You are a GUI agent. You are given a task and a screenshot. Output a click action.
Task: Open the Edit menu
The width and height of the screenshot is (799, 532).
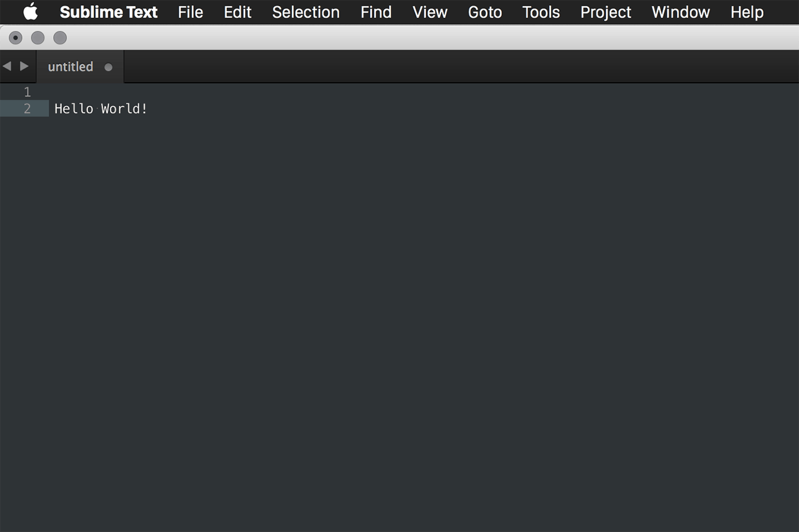pyautogui.click(x=238, y=12)
